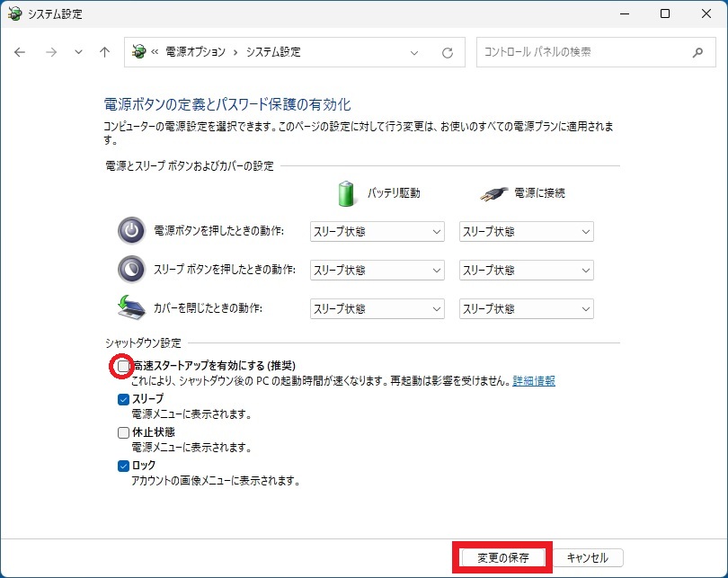Click the カバーを閉じたときの動作 label
The height and width of the screenshot is (578, 728).
click(x=208, y=308)
